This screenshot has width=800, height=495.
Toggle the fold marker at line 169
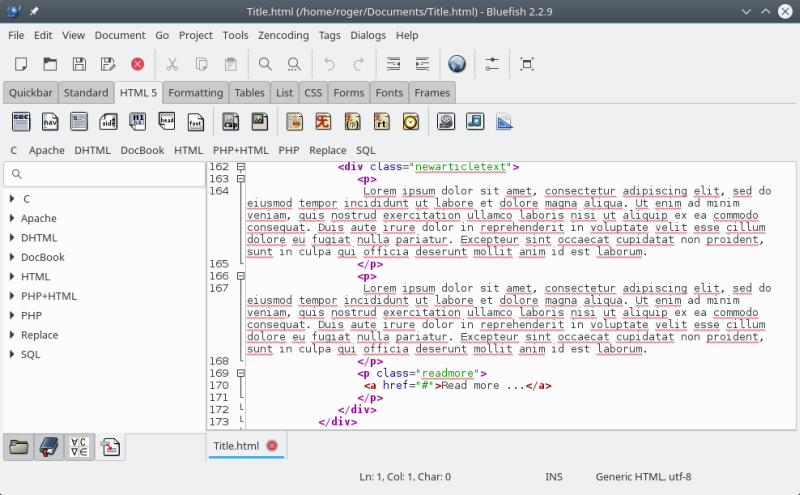pyautogui.click(x=240, y=373)
